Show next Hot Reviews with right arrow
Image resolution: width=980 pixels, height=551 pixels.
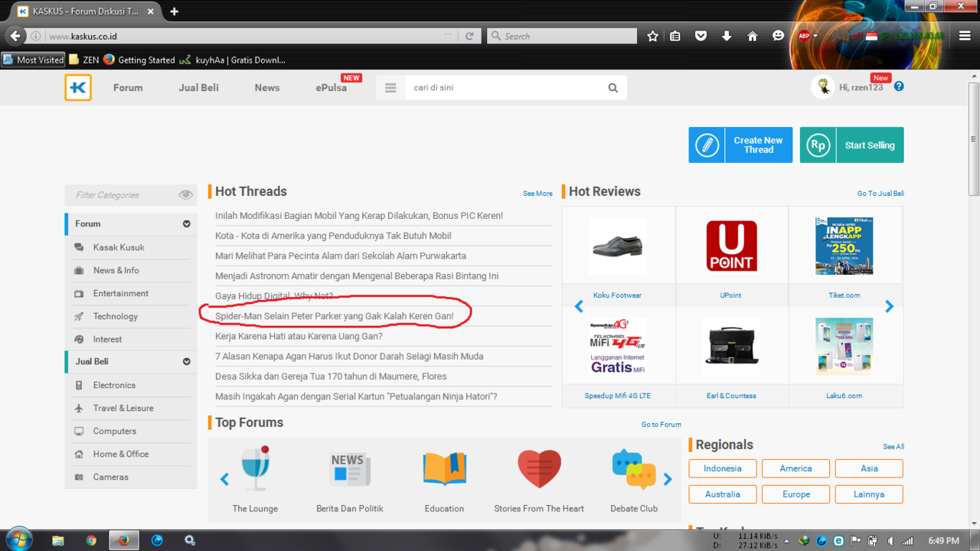[x=889, y=307]
